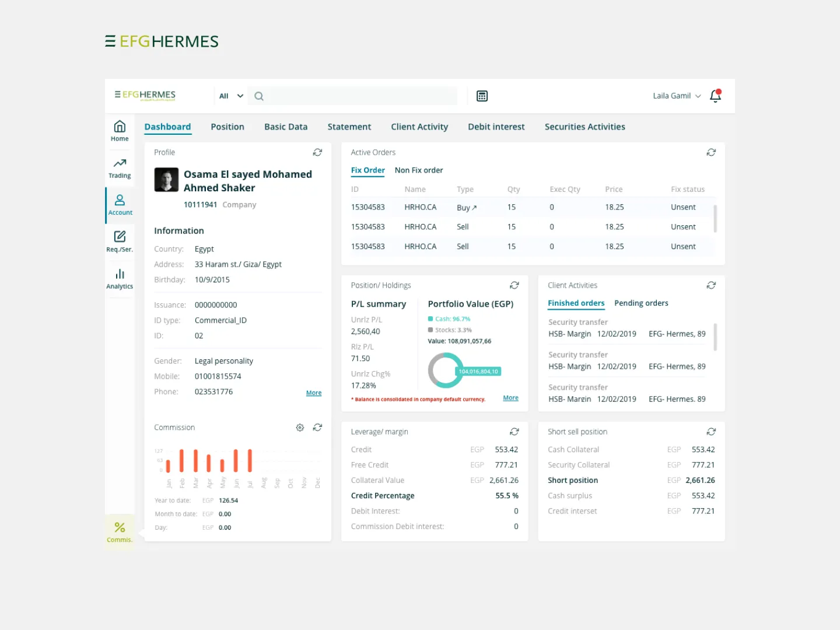Open notifications bell
The width and height of the screenshot is (840, 630).
[x=715, y=96]
